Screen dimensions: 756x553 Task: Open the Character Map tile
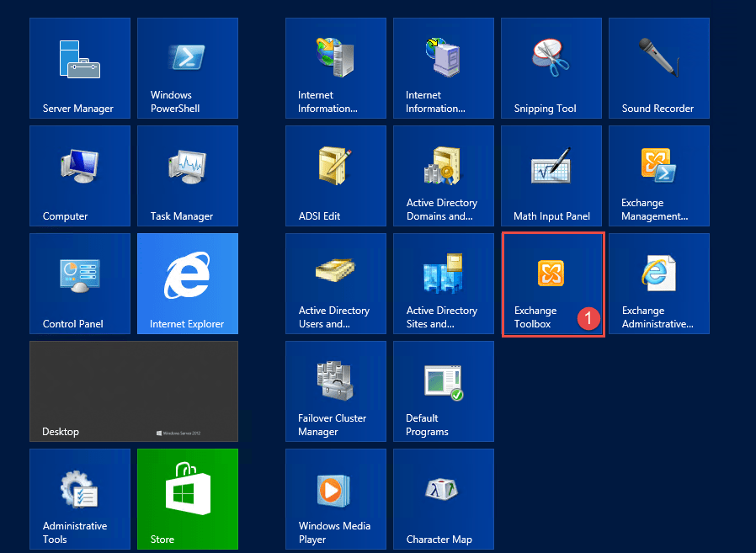(x=444, y=499)
